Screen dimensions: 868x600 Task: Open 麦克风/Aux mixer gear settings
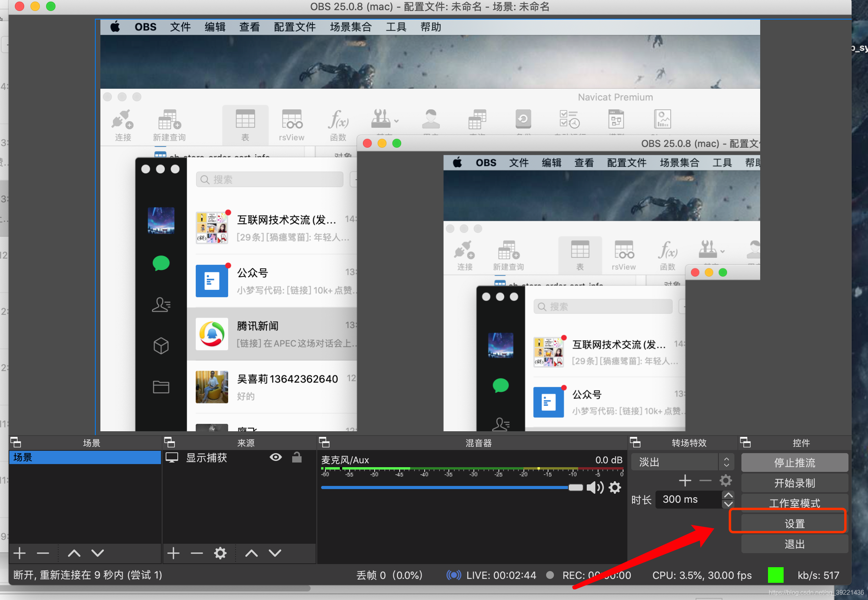click(x=615, y=487)
